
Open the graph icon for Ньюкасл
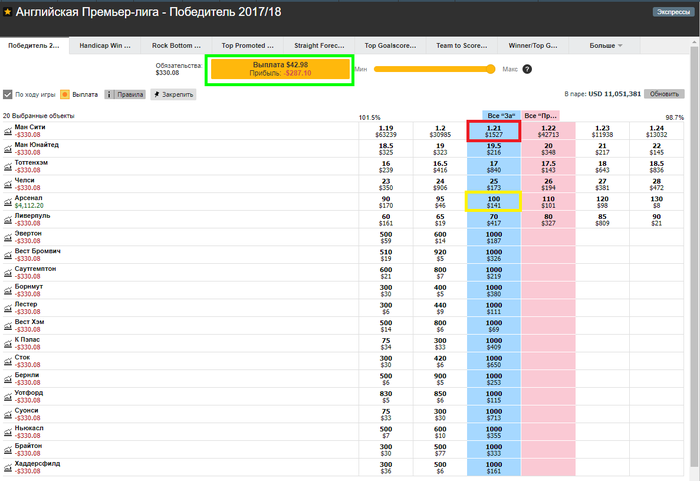tap(8, 432)
